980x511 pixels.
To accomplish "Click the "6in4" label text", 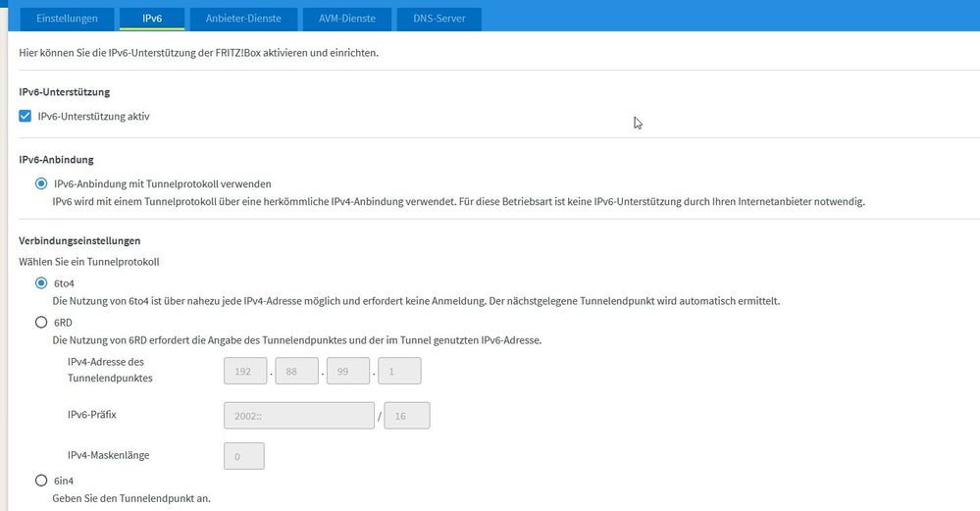I will pos(66,481).
